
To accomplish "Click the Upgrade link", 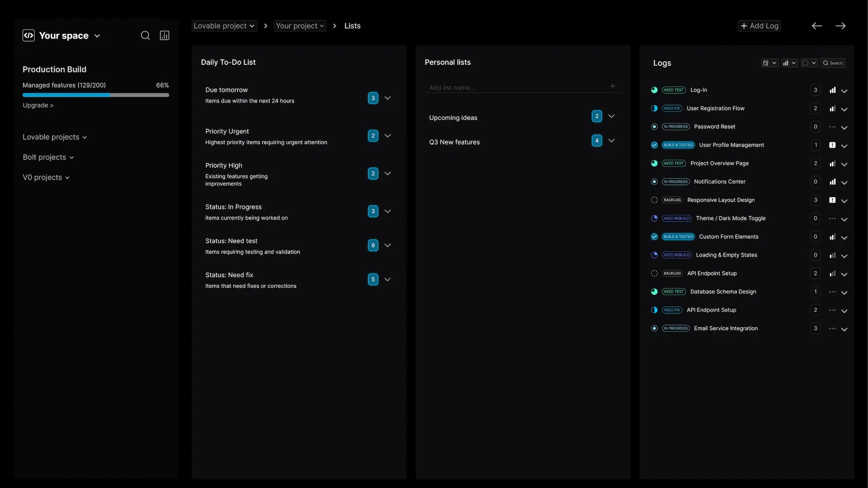I will click(x=38, y=106).
